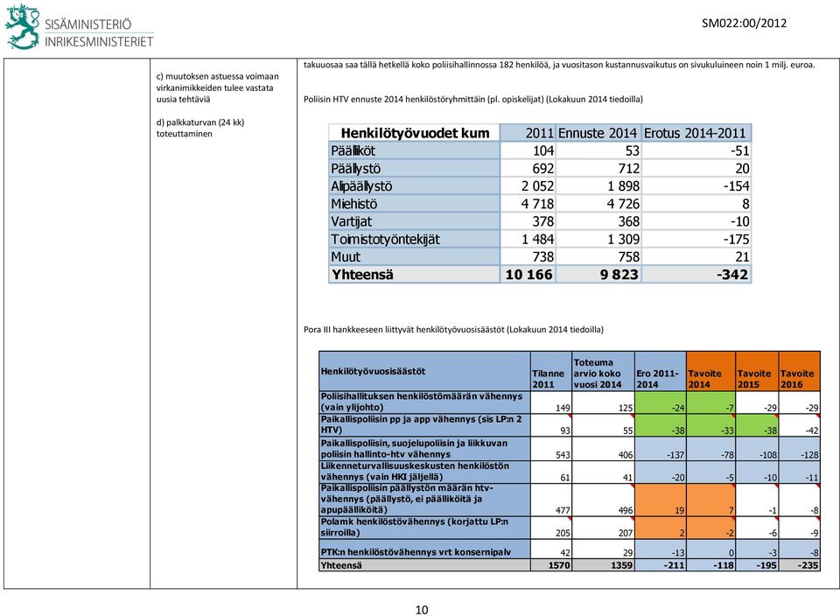The width and height of the screenshot is (840, 616).
Task: Click the Toimistotyöntekijät difference -175
Action: tap(737, 240)
